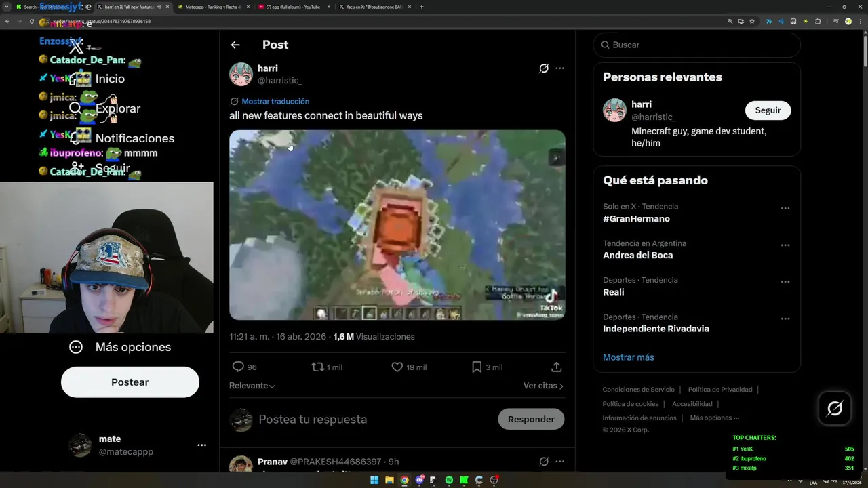
Task: Expand Más opciones in footer
Action: pyautogui.click(x=714, y=418)
